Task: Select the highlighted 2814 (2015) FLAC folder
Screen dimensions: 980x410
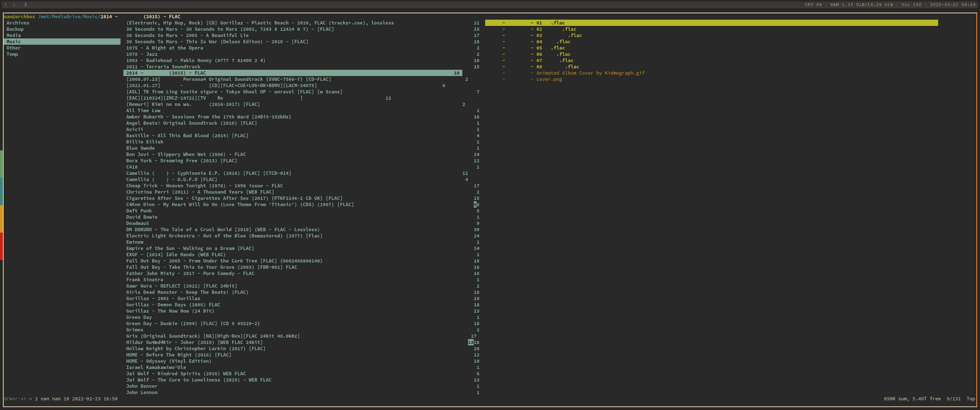Action: pos(293,73)
